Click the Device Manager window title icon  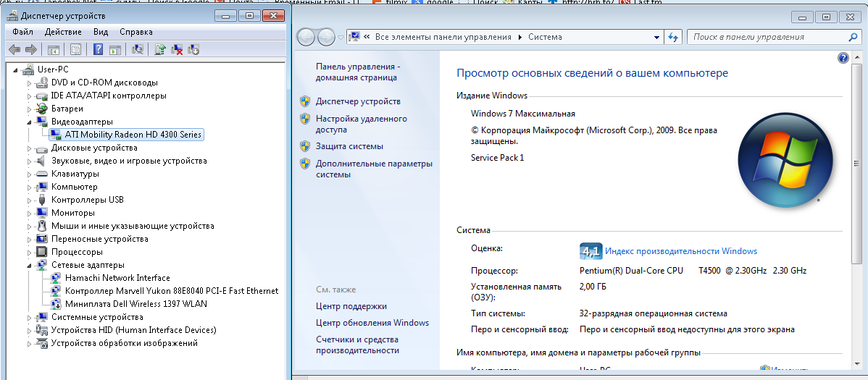coord(13,16)
